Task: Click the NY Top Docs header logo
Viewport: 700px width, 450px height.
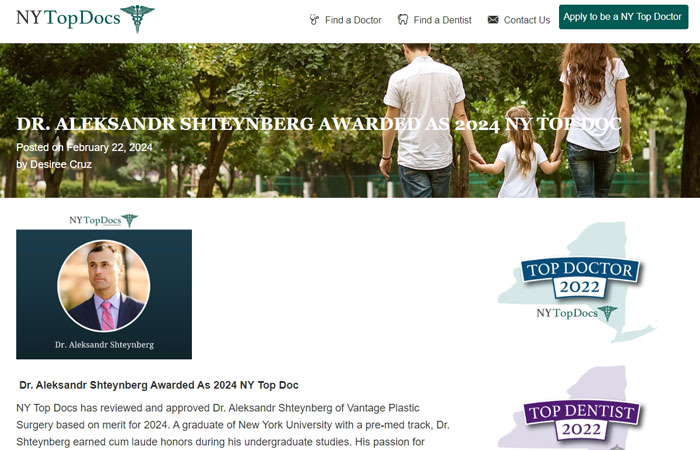Action: coord(85,19)
